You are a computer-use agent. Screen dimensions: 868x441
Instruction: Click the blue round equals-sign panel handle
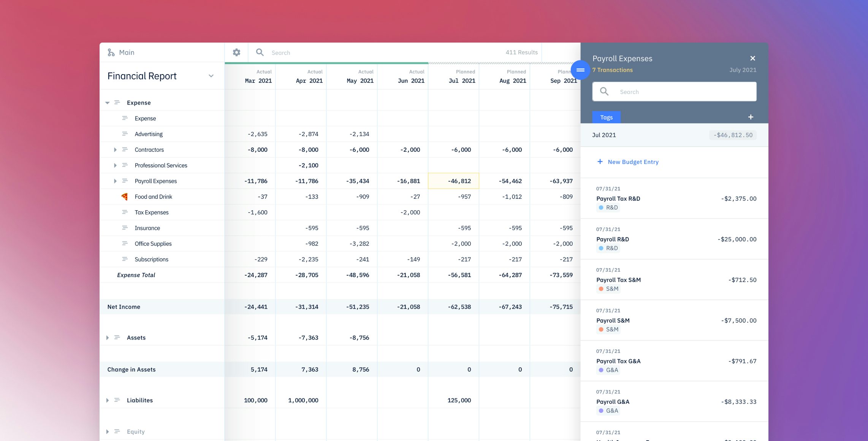click(x=580, y=70)
